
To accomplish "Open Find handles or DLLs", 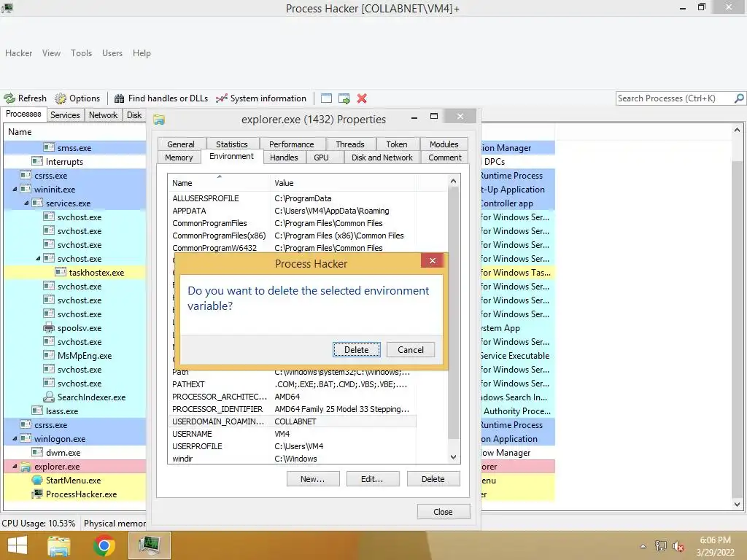I will coord(161,98).
